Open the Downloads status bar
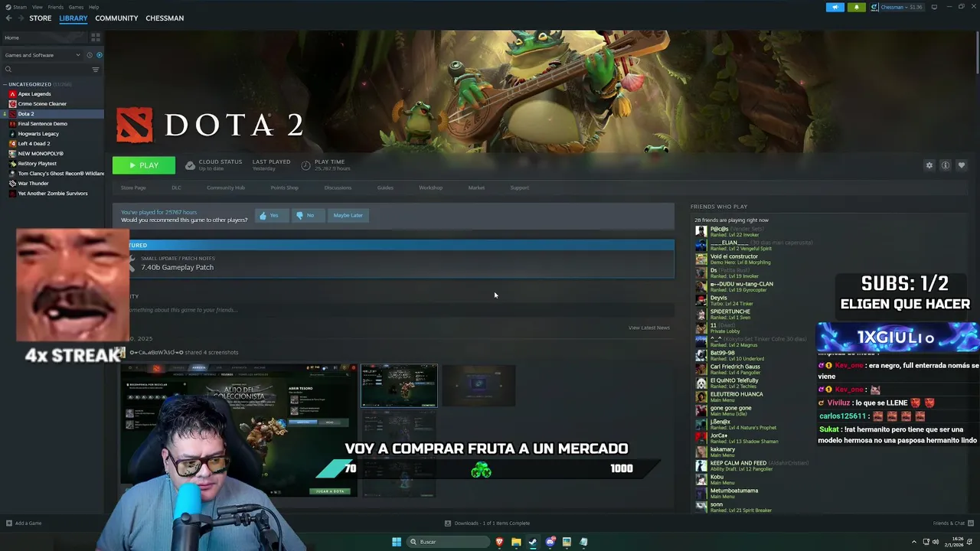 click(488, 523)
